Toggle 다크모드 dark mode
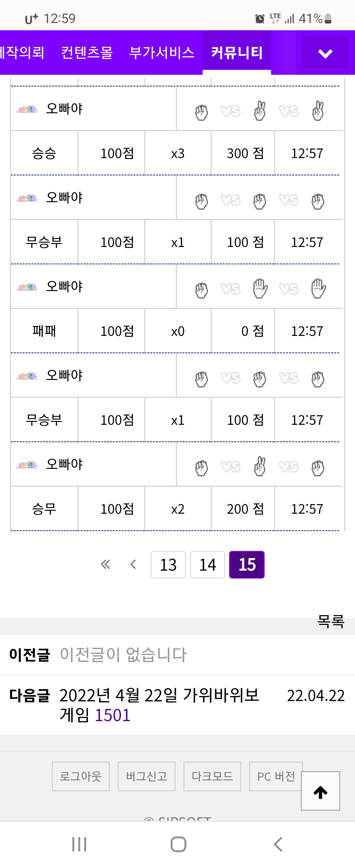 point(212,776)
